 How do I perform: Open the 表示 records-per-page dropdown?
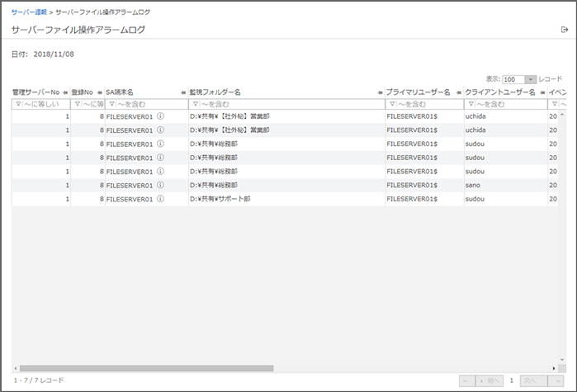pyautogui.click(x=519, y=78)
